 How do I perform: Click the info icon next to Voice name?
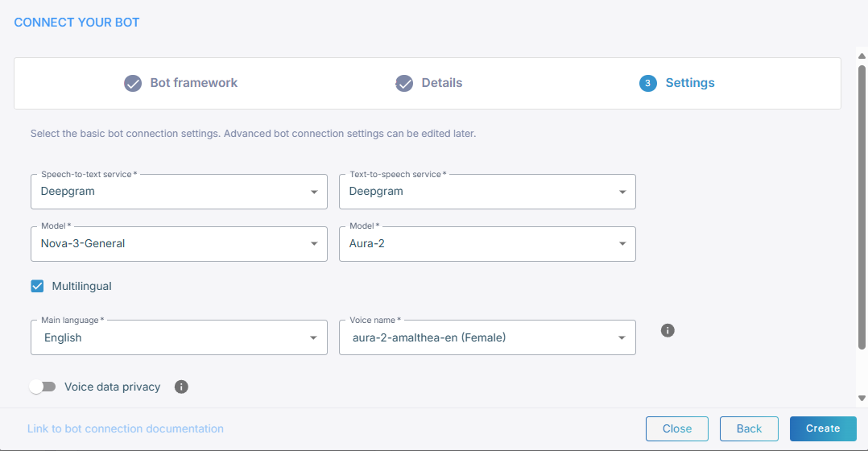point(667,330)
